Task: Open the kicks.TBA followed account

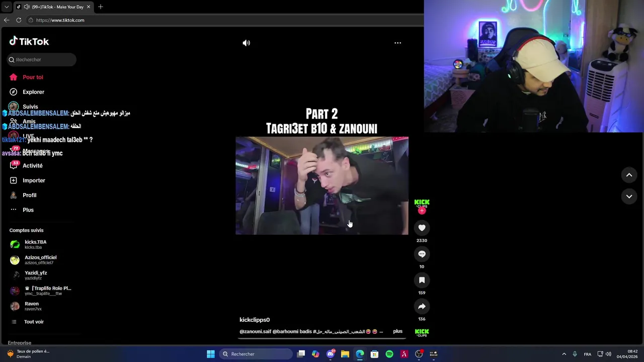Action: [42, 244]
